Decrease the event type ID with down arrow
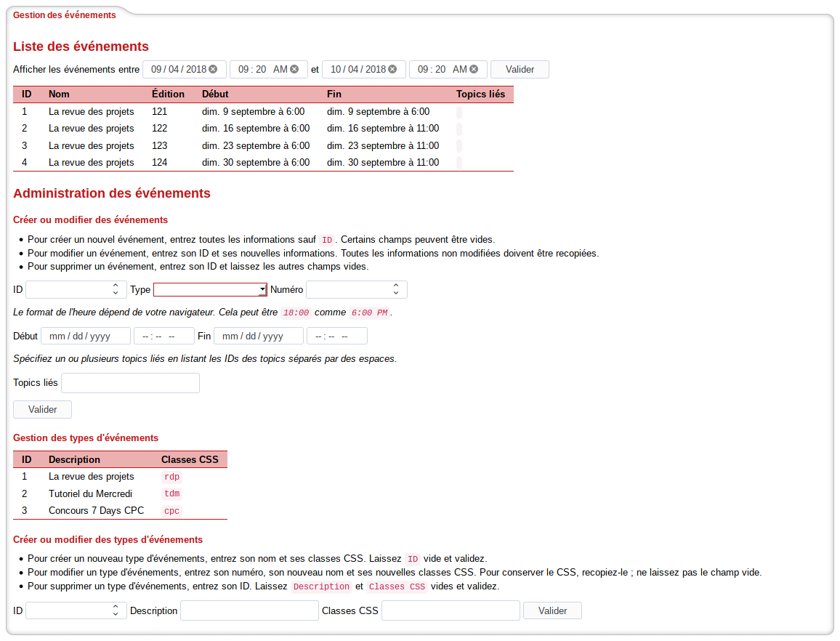Viewport: 840px width, 641px height. click(116, 613)
